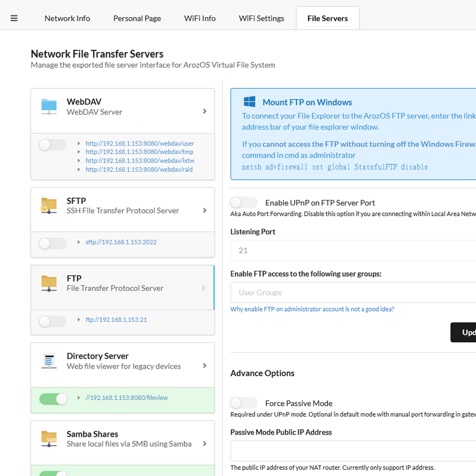Image resolution: width=476 pixels, height=476 pixels.
Task: Toggle Enable UPnP on FTP Server Port
Action: click(x=244, y=203)
